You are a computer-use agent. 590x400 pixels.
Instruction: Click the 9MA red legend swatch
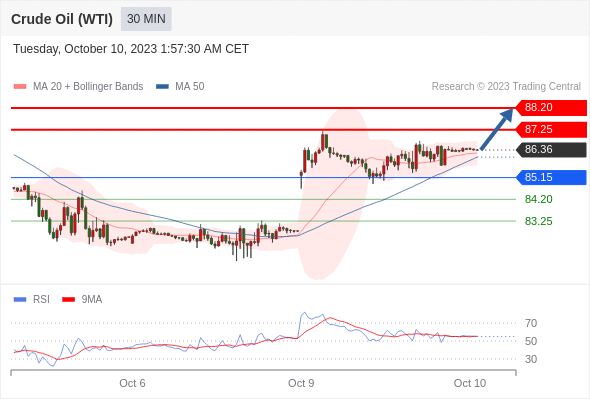click(x=68, y=300)
